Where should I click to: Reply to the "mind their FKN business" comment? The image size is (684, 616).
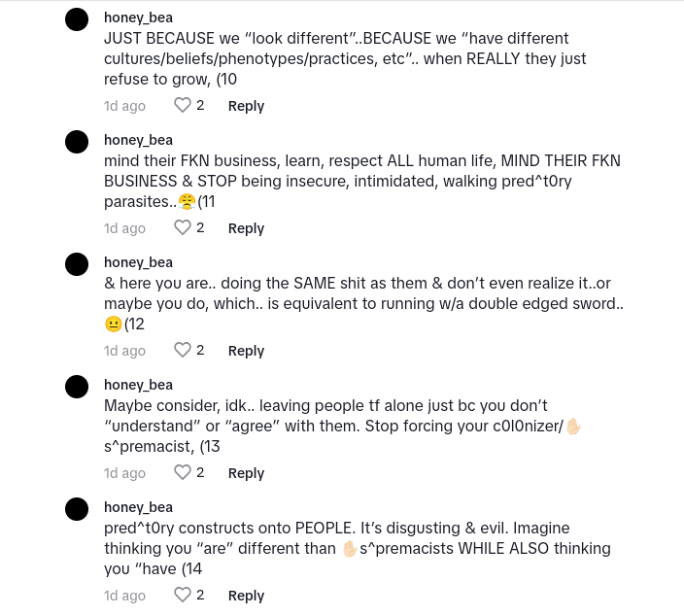[x=246, y=227]
